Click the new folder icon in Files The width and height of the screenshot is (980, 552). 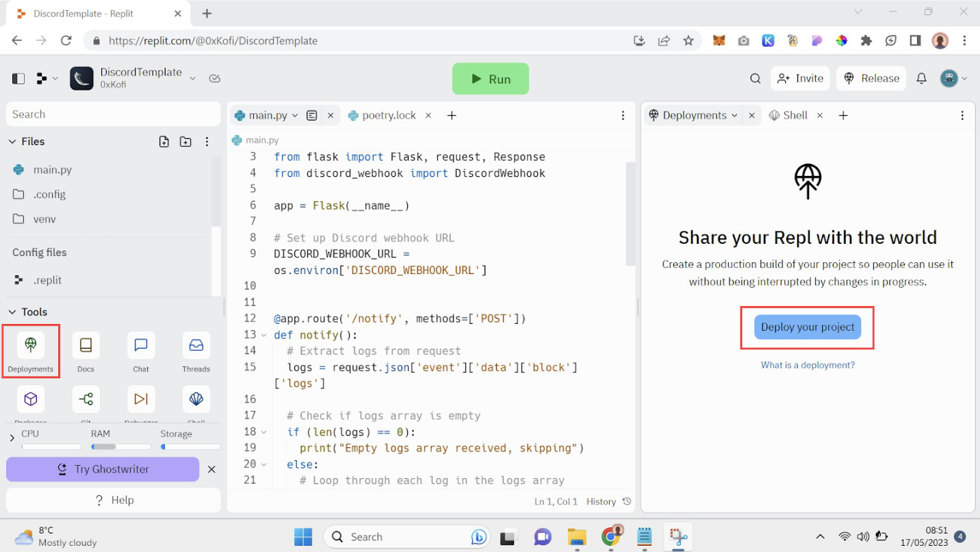pos(185,142)
